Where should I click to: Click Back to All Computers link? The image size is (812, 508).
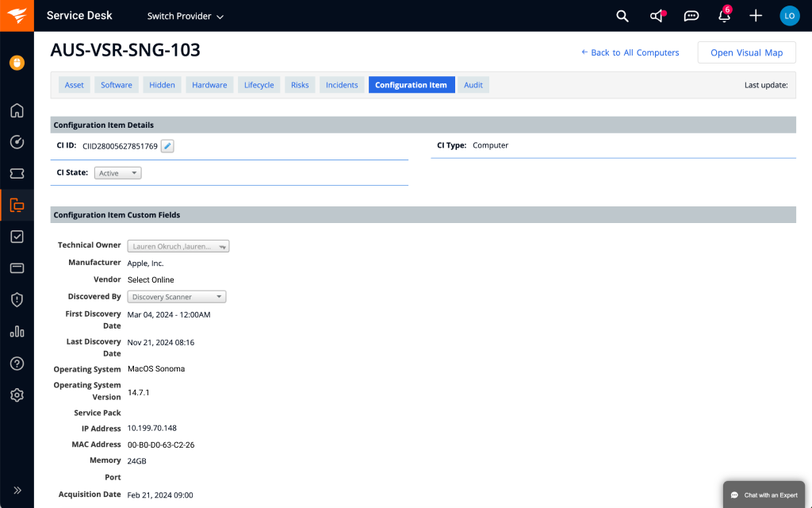click(x=630, y=52)
